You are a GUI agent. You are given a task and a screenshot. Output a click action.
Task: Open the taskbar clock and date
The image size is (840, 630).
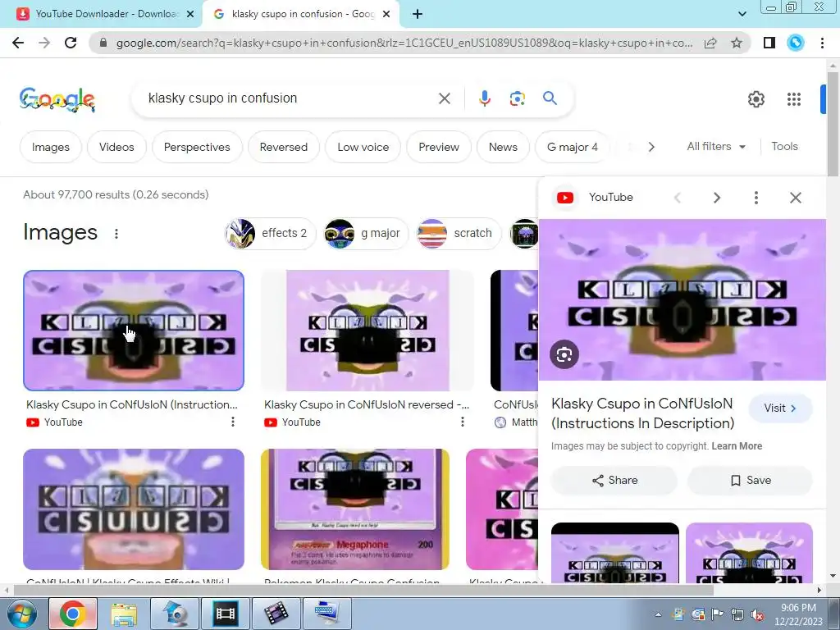pyautogui.click(x=798, y=614)
